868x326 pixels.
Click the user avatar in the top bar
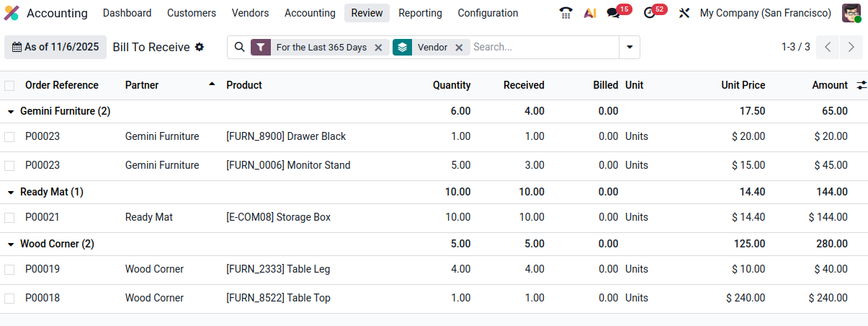[x=851, y=13]
